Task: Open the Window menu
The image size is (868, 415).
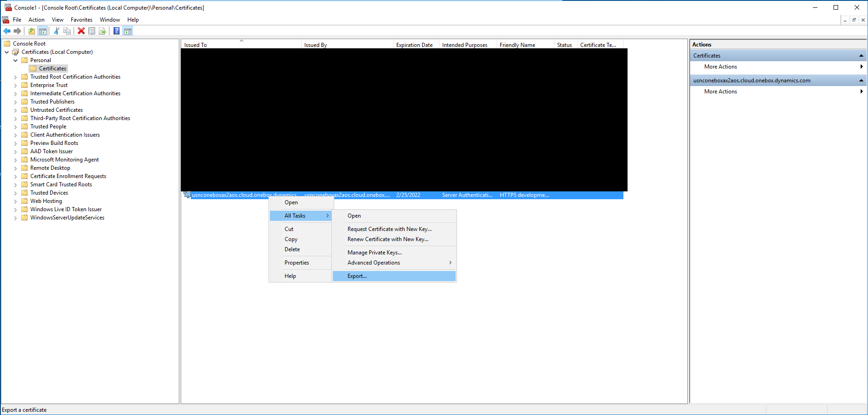Action: click(x=110, y=20)
